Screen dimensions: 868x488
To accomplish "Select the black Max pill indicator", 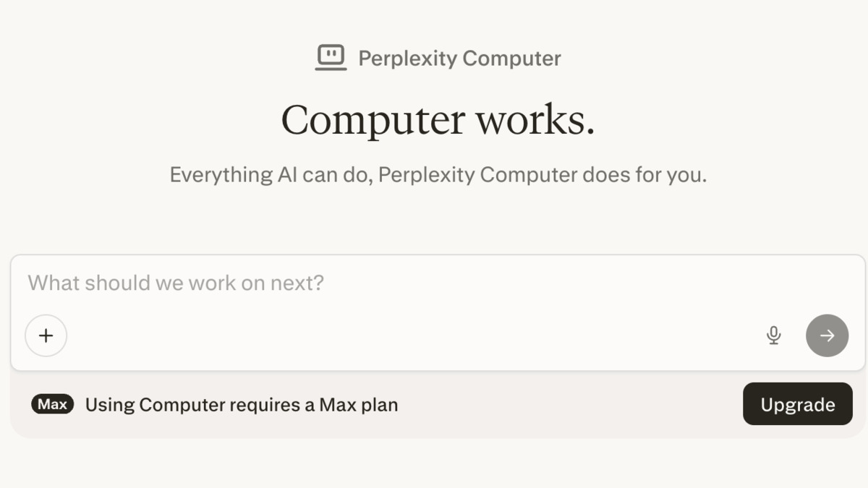I will 51,404.
